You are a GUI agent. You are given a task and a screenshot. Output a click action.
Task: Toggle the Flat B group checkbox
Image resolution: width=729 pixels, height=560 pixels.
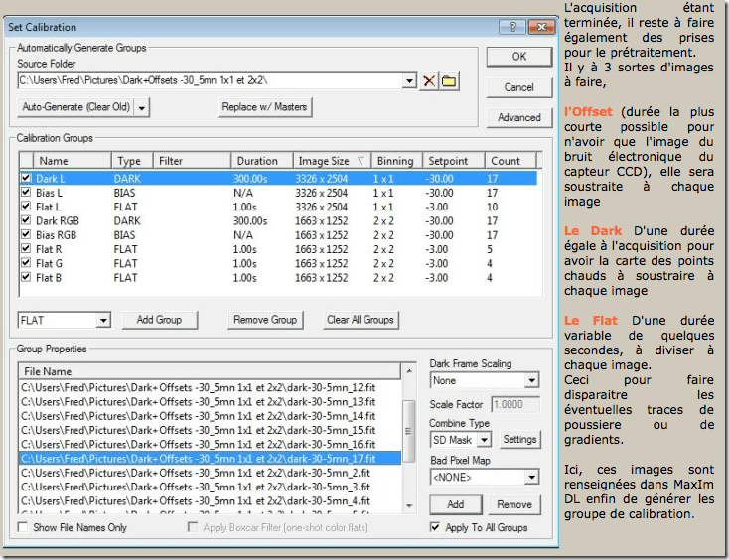[x=26, y=277]
